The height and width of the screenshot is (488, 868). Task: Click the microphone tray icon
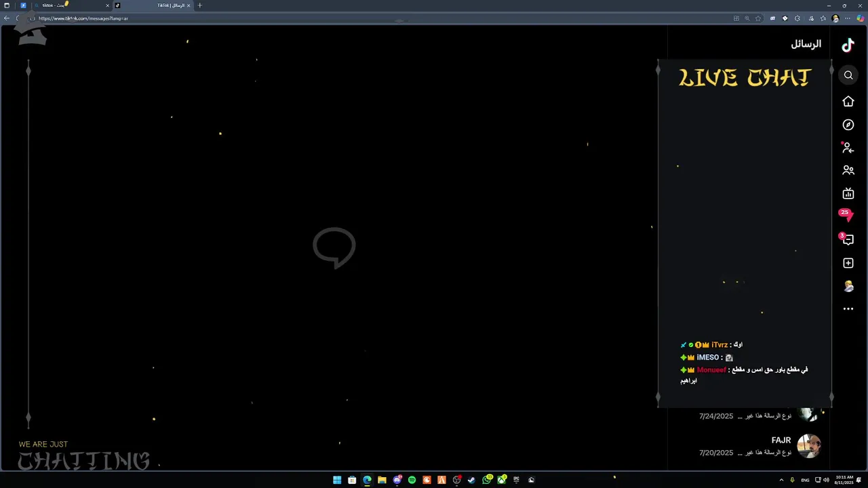(x=792, y=480)
